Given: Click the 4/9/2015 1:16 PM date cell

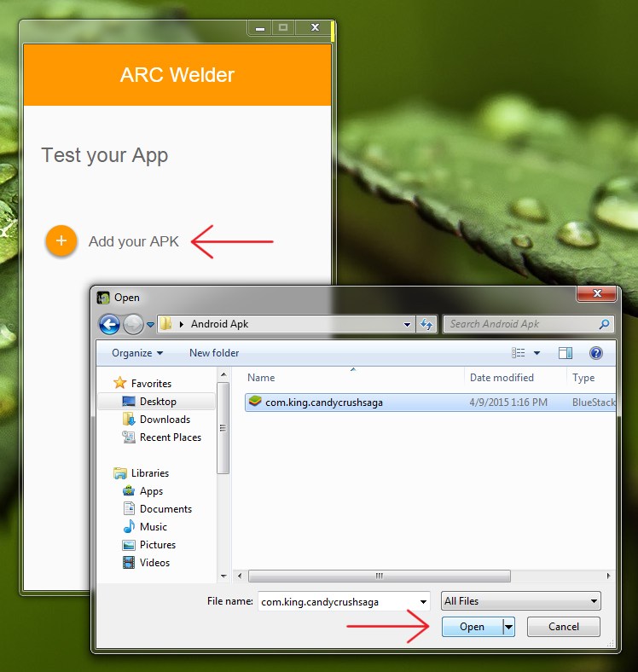Looking at the screenshot, I should click(508, 403).
